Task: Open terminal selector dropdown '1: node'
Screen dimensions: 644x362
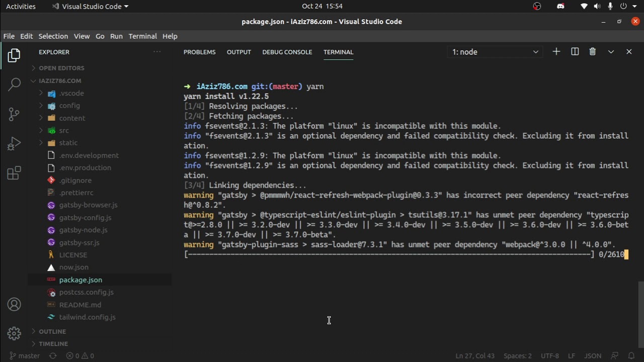Action: pos(495,52)
